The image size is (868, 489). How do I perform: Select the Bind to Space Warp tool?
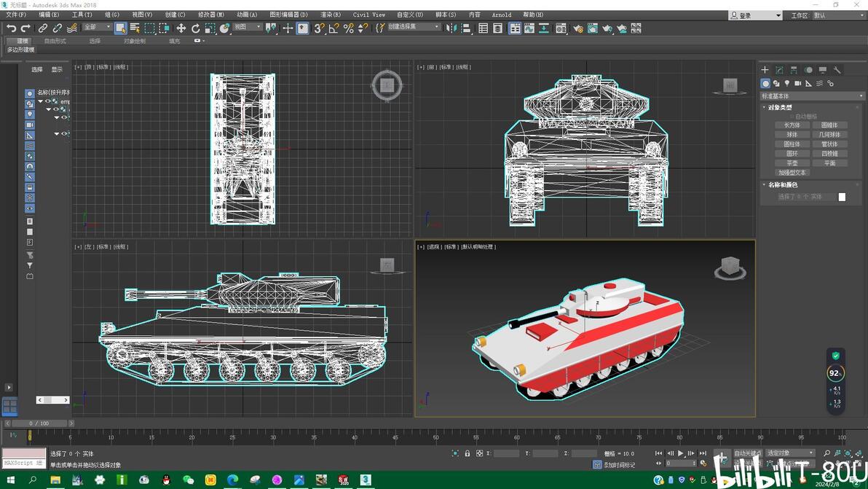[72, 28]
